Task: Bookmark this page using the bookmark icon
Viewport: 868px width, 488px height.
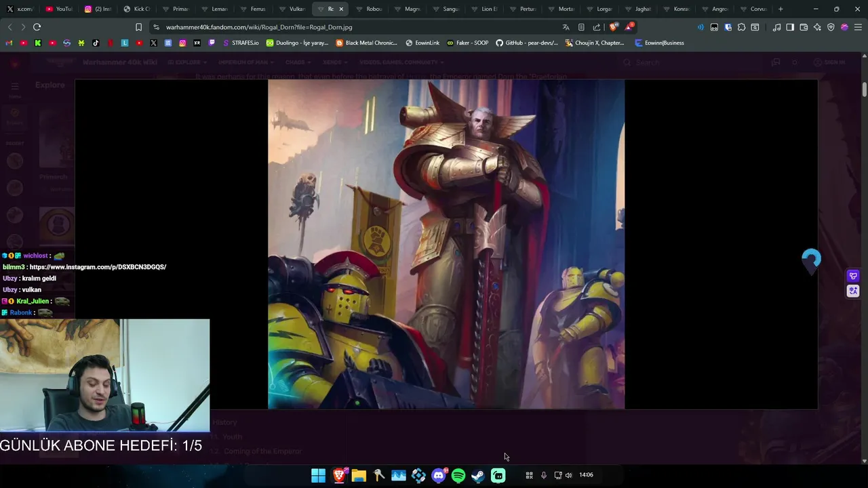Action: (138, 27)
